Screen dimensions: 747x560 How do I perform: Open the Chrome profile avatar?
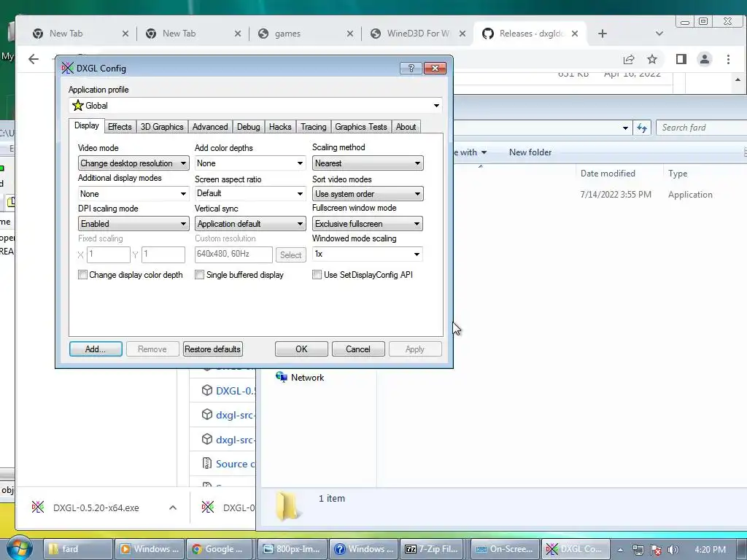click(704, 59)
